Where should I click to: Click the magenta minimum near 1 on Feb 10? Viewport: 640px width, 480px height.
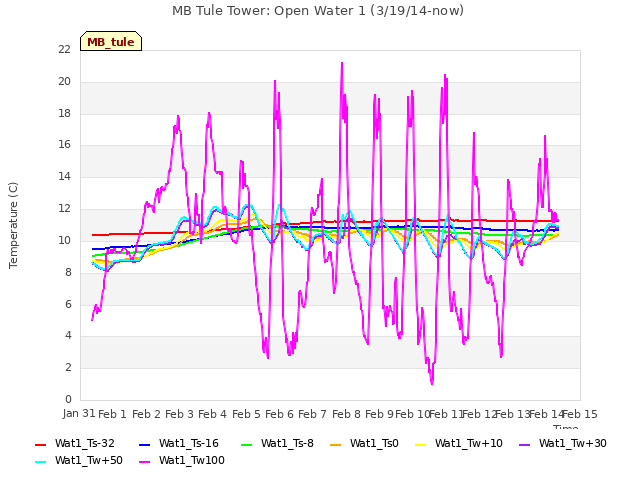point(432,384)
